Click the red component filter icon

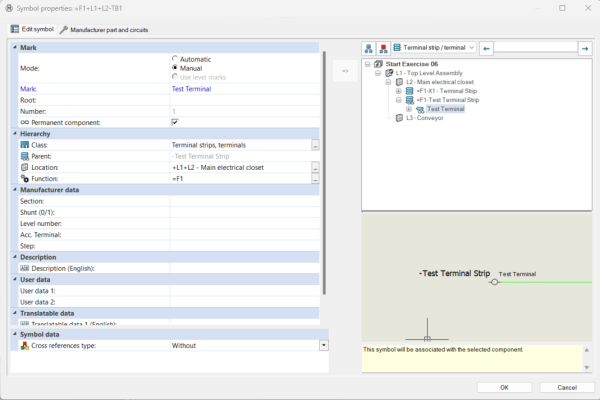[382, 48]
